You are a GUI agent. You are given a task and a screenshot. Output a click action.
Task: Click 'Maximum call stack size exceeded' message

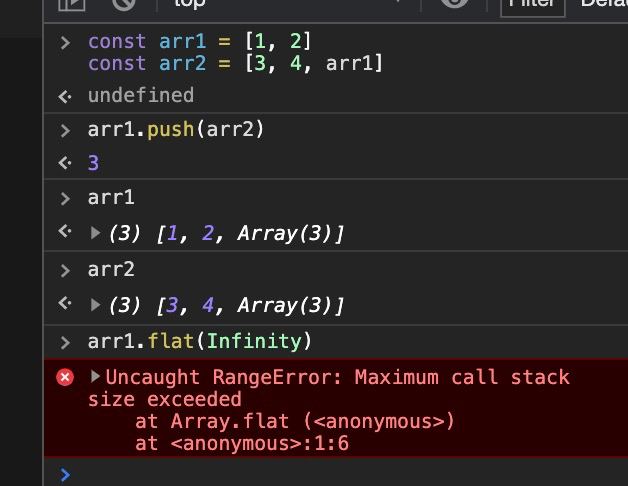(x=328, y=389)
